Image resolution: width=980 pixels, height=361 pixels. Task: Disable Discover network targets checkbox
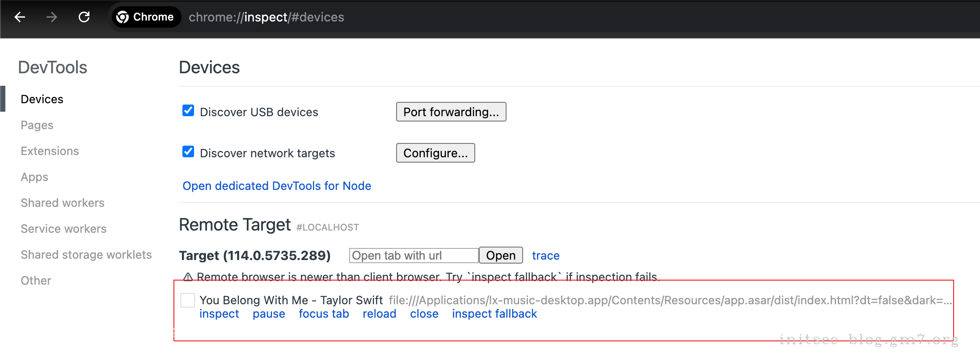tap(188, 152)
